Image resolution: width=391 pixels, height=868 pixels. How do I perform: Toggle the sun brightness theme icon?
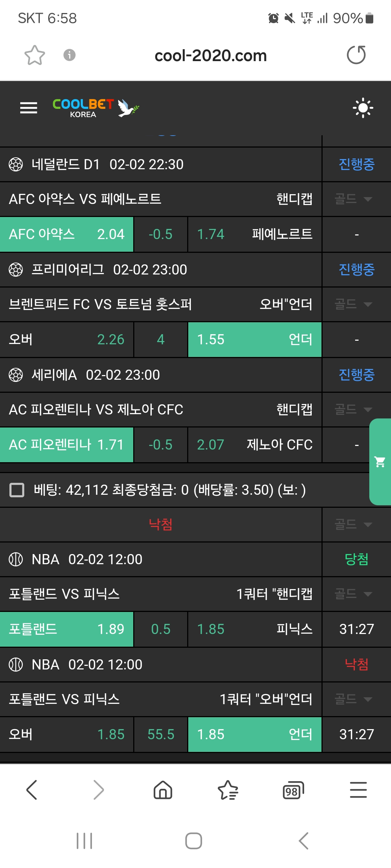point(363,108)
